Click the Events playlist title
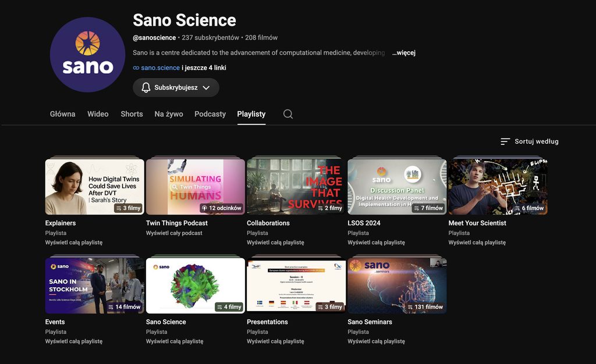The image size is (596, 364). [x=55, y=322]
